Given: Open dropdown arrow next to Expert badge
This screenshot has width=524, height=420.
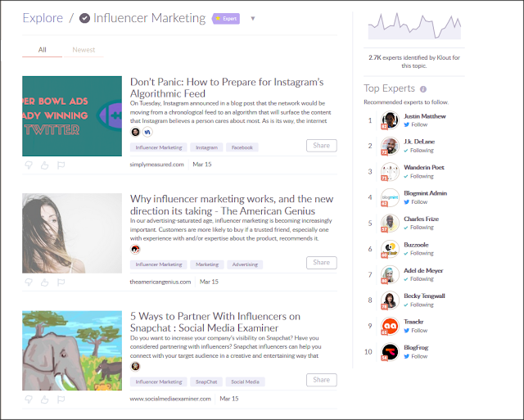Looking at the screenshot, I should [x=253, y=19].
